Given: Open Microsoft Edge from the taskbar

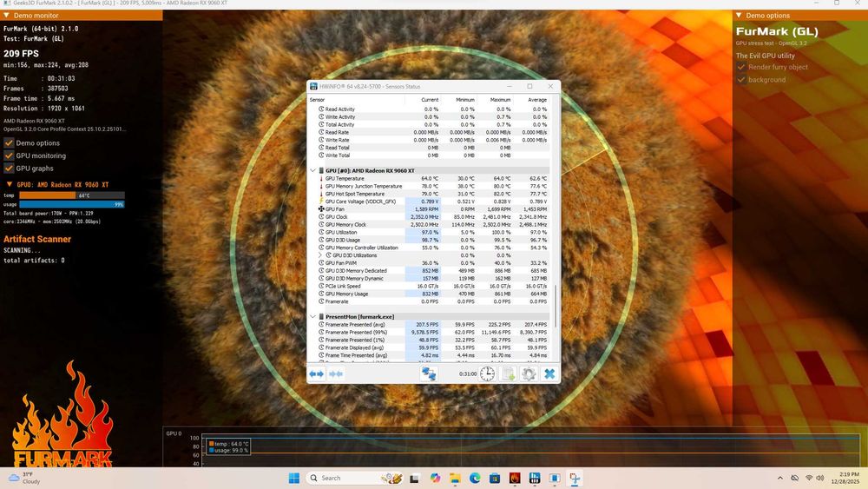Looking at the screenshot, I should click(475, 478).
